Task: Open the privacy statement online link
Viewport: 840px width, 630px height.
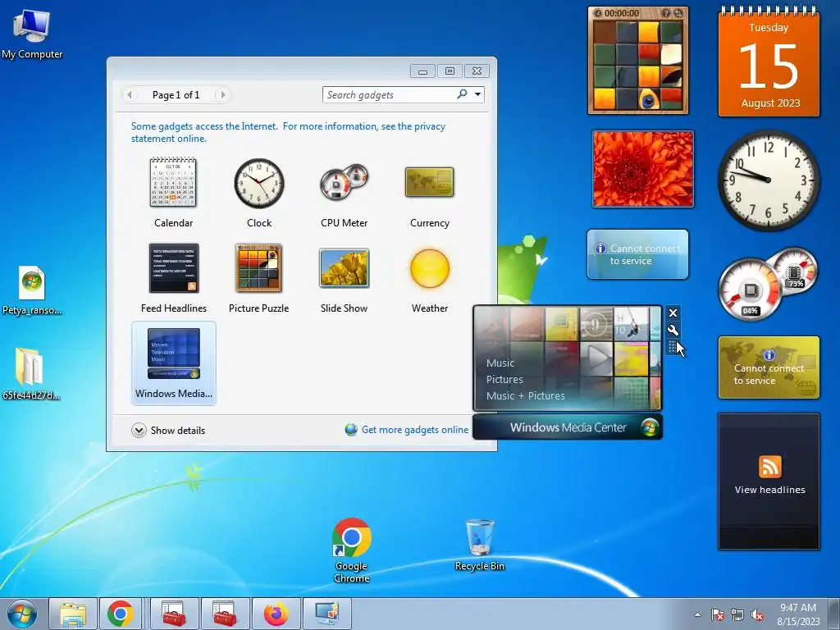Action: [x=288, y=132]
